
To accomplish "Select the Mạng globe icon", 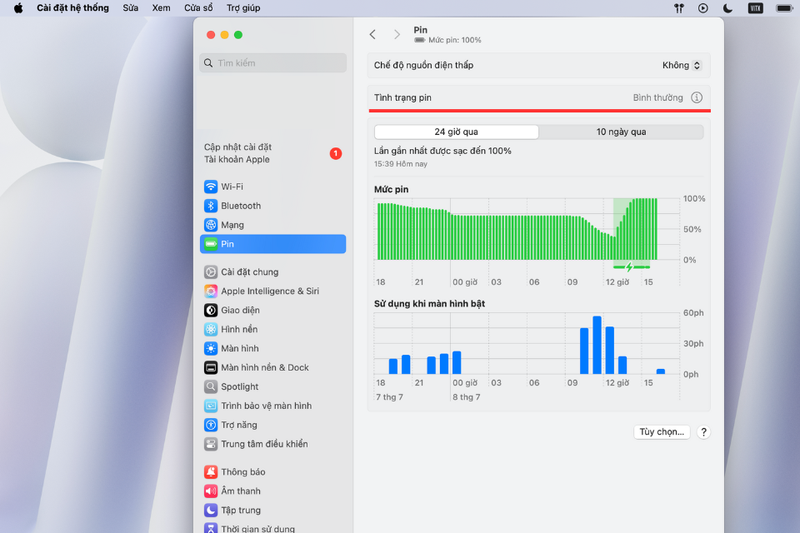I will (x=211, y=225).
